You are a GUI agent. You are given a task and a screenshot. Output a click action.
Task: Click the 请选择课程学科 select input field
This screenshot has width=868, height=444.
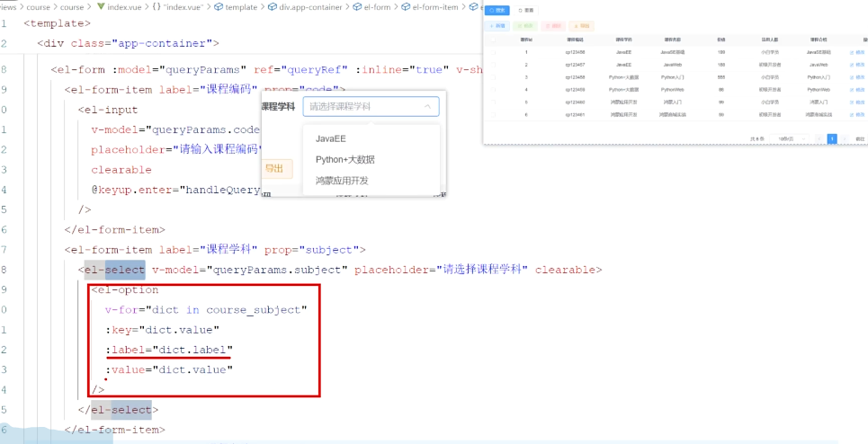371,107
